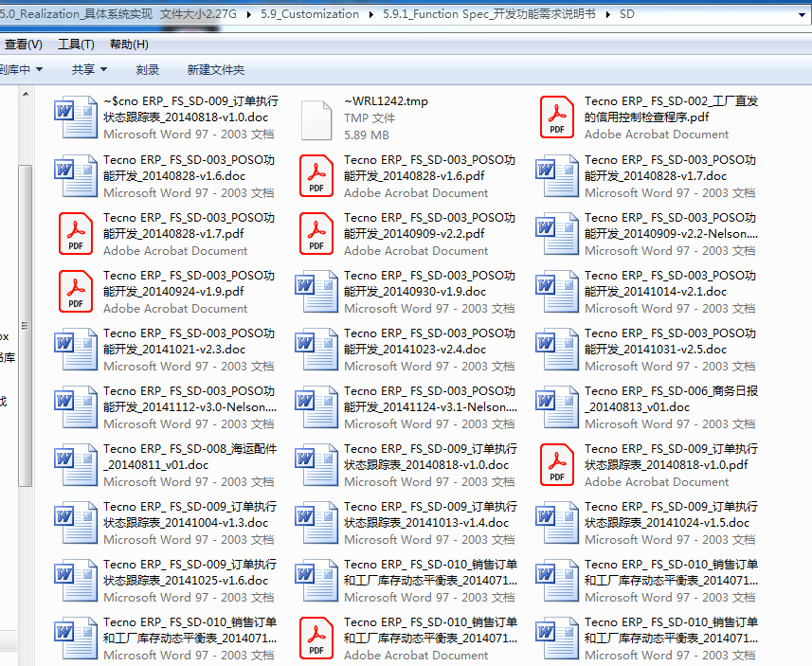Click the navigation pane vertical scrollbar thumb
The width and height of the screenshot is (812, 666).
click(x=25, y=326)
